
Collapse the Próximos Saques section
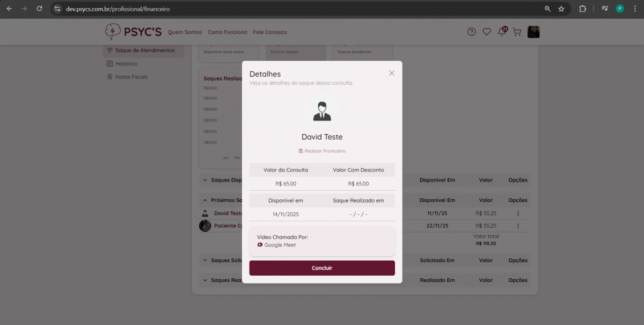coord(205,200)
